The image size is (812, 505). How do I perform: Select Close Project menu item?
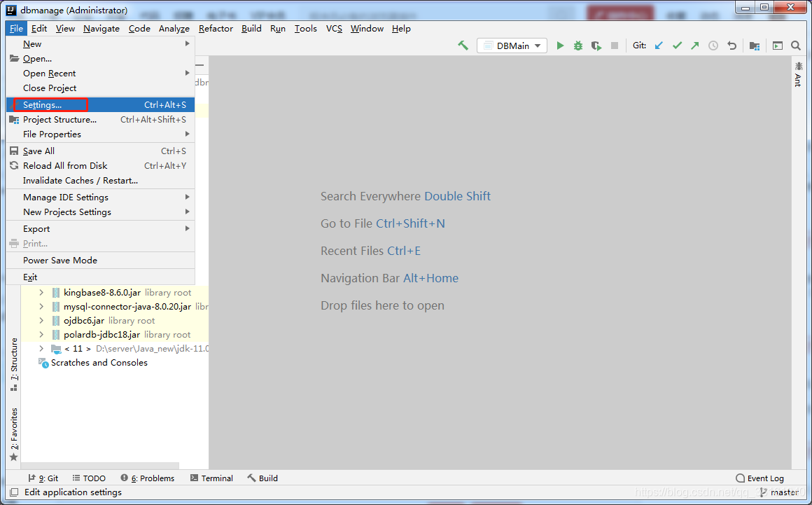pos(101,88)
